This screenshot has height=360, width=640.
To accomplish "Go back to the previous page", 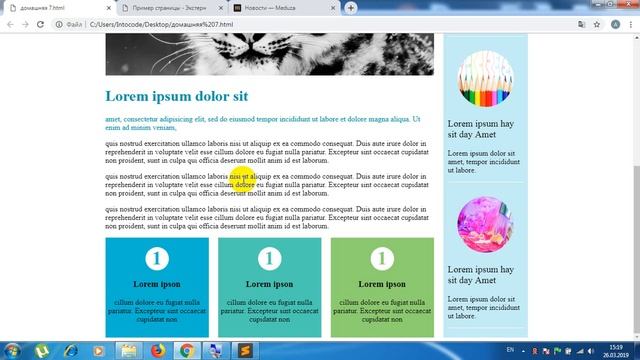I will [x=10, y=24].
